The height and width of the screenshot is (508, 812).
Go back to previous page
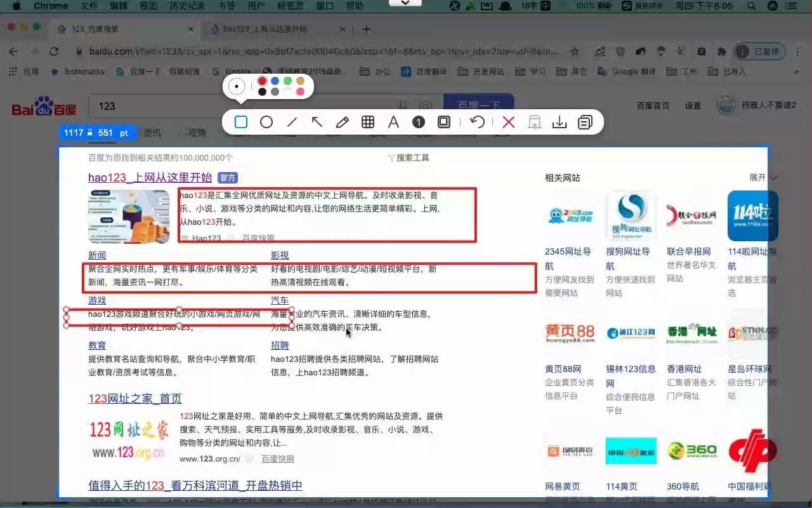click(x=14, y=51)
